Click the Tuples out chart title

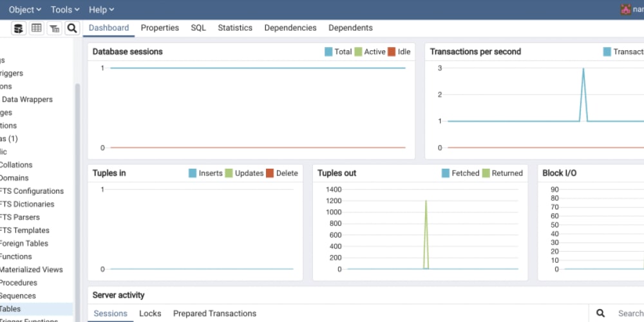[x=337, y=173]
